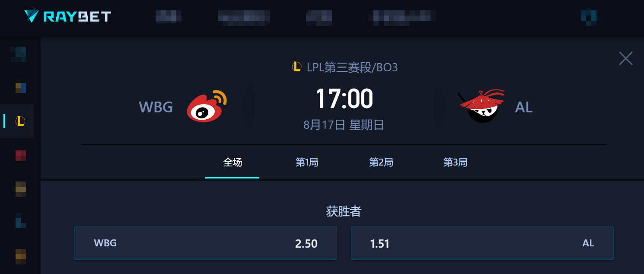644x274 pixels.
Task: Open the red pixelated sidebar game icon
Action: 21,156
